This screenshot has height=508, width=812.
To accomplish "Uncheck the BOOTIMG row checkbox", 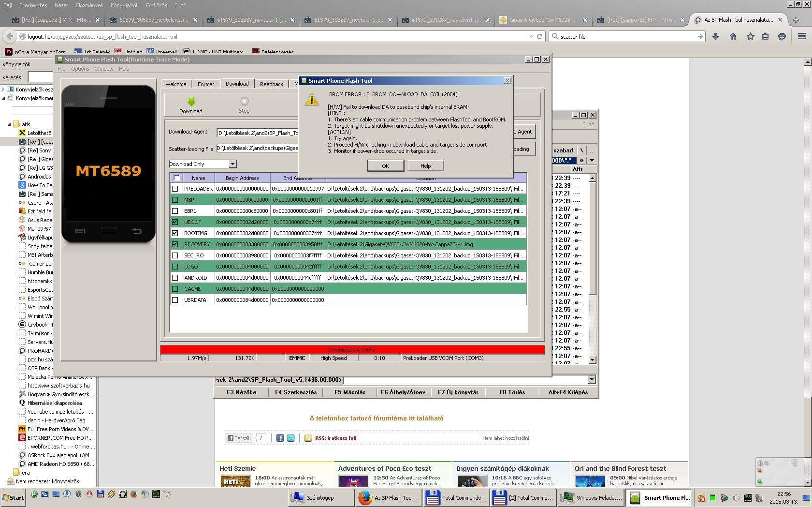I will pos(175,233).
